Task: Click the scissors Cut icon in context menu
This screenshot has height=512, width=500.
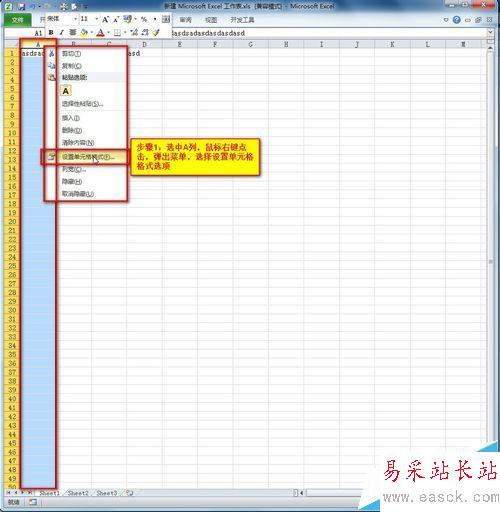Action: click(51, 53)
